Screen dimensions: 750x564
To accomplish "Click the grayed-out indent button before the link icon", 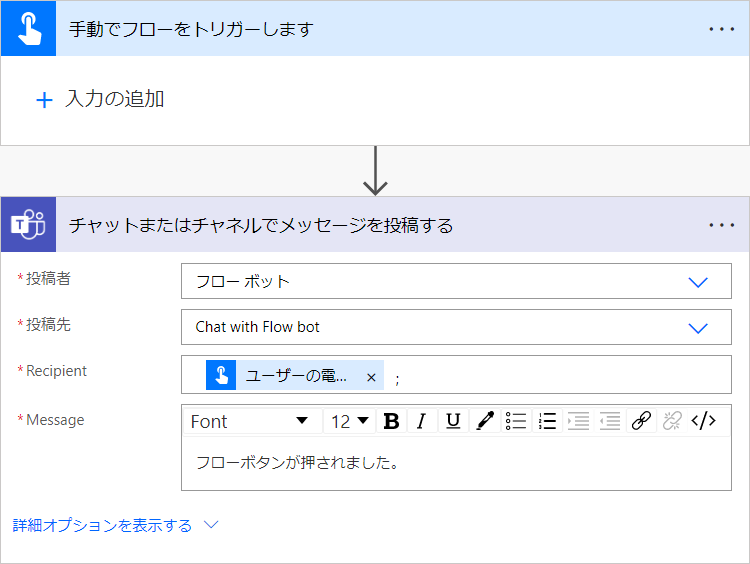I will point(610,421).
